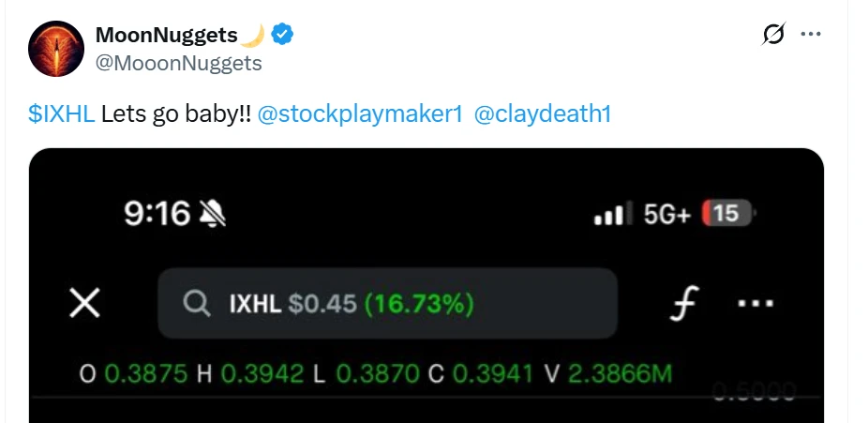Click the @MooonNuggets handle
The image size is (868, 423).
coord(179,63)
